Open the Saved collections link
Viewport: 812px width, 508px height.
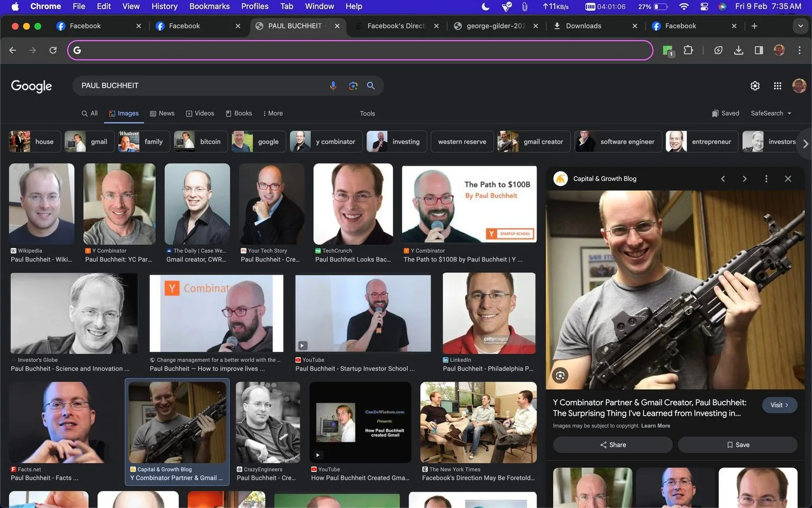click(725, 113)
